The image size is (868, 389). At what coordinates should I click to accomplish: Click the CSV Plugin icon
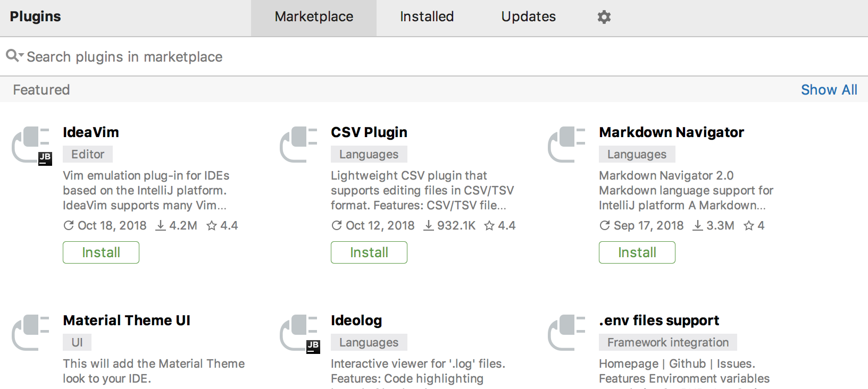tap(299, 145)
